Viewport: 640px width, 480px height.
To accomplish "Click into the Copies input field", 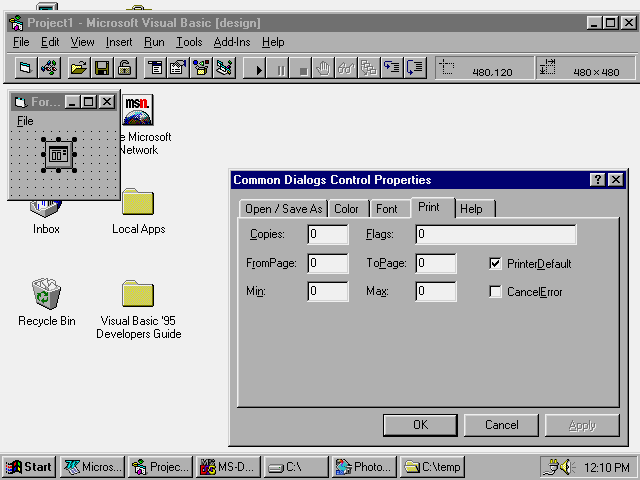I will pos(328,235).
